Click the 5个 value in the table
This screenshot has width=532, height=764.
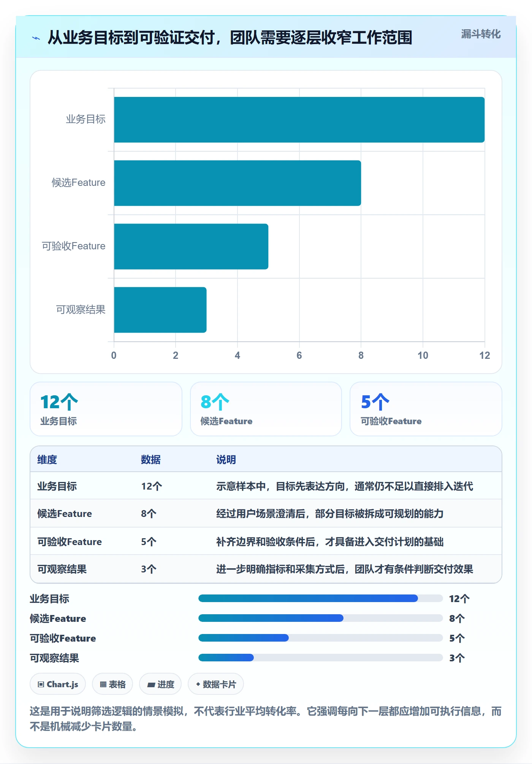[149, 542]
